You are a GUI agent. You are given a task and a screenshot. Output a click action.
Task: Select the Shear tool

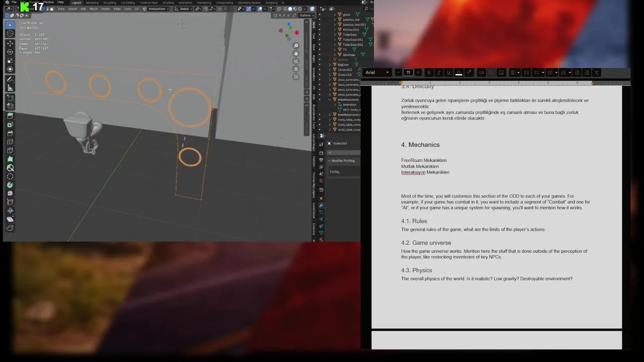pyautogui.click(x=10, y=220)
